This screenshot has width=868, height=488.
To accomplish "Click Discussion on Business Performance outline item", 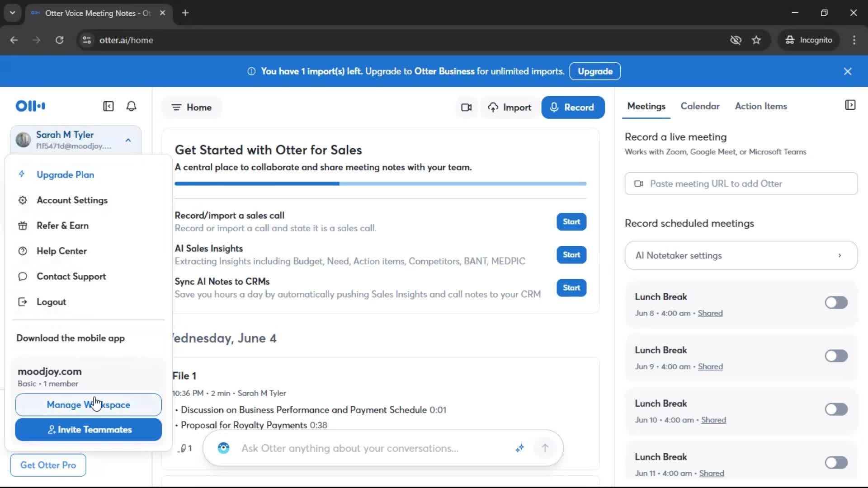I will [313, 410].
